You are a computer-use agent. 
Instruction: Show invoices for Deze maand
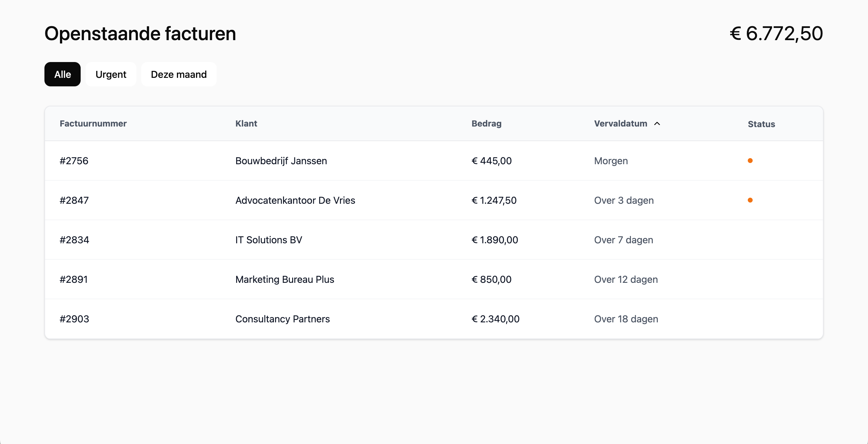[179, 74]
